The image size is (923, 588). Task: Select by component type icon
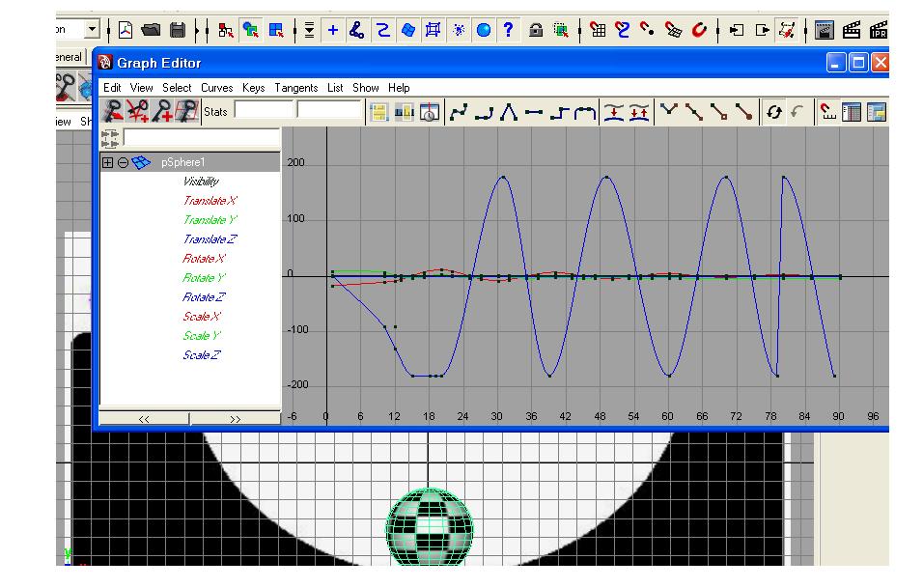tap(276, 30)
